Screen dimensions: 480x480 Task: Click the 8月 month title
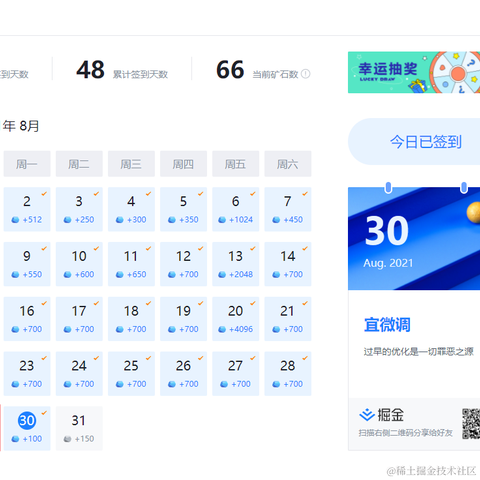coord(29,126)
